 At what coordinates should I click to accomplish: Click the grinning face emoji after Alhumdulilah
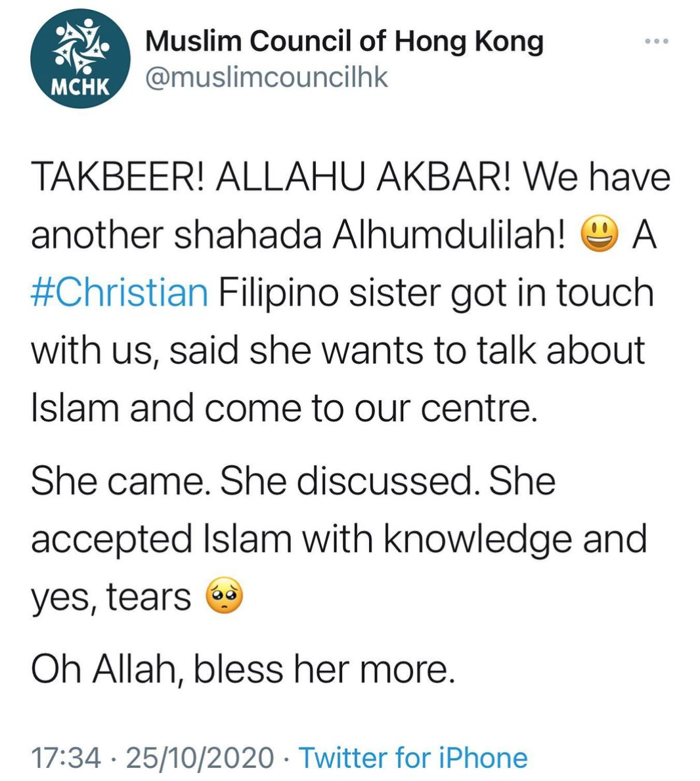pyautogui.click(x=600, y=234)
